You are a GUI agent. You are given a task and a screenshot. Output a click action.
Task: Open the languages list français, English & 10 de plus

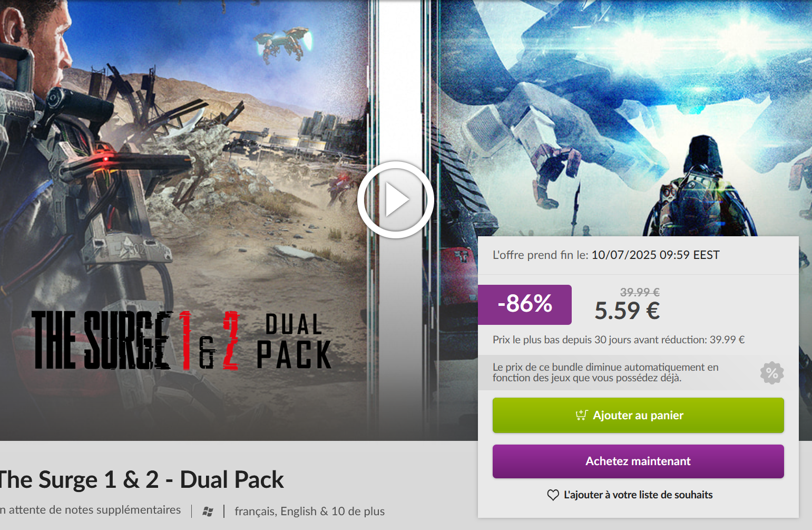[x=310, y=511]
